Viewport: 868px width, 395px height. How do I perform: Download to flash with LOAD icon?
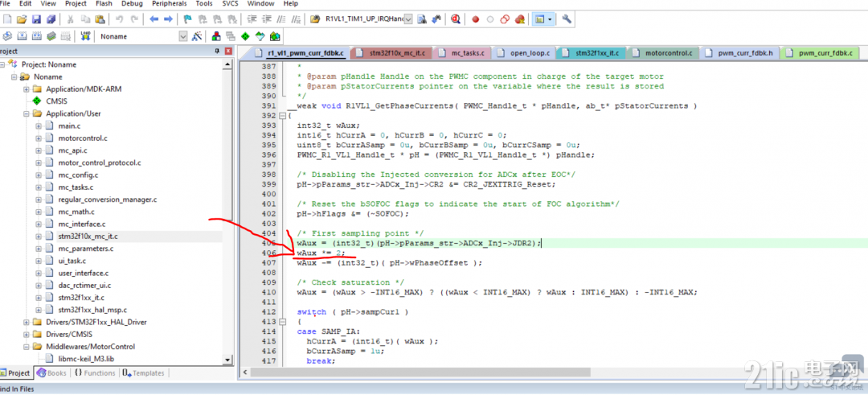point(85,36)
